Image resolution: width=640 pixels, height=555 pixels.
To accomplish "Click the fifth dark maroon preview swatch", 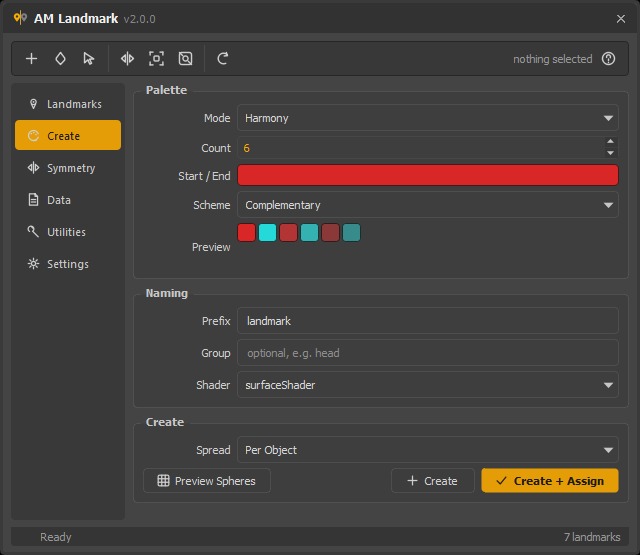I will point(330,233).
